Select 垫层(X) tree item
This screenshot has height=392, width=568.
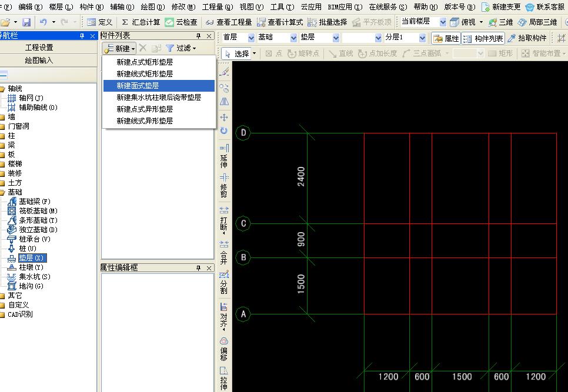pos(27,258)
